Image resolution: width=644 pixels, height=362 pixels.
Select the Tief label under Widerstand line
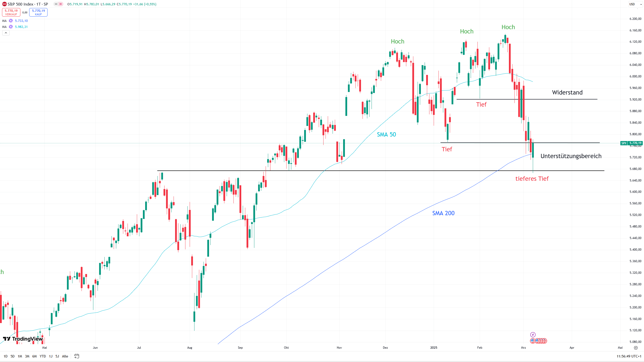coord(481,105)
